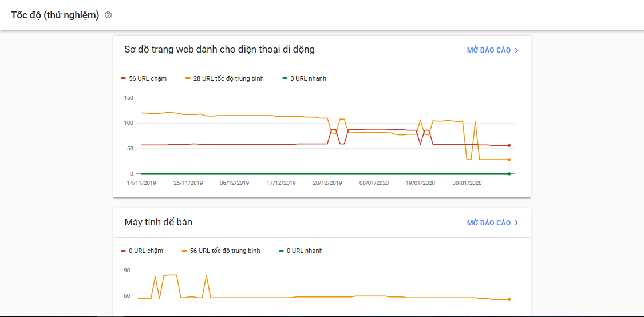Screen dimensions: 644x317
Task: Toggle the 56 URL chậm legend in the mobile chart
Action: (144, 78)
